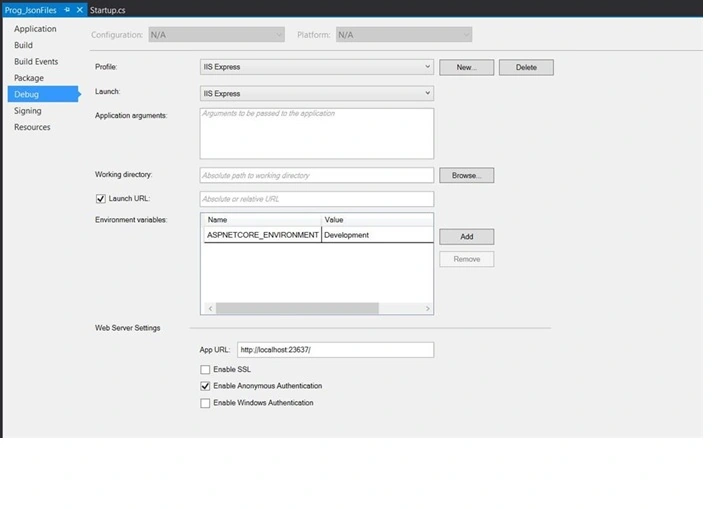Image resolution: width=720 pixels, height=509 pixels.
Task: Click the App URL input field
Action: (x=336, y=350)
